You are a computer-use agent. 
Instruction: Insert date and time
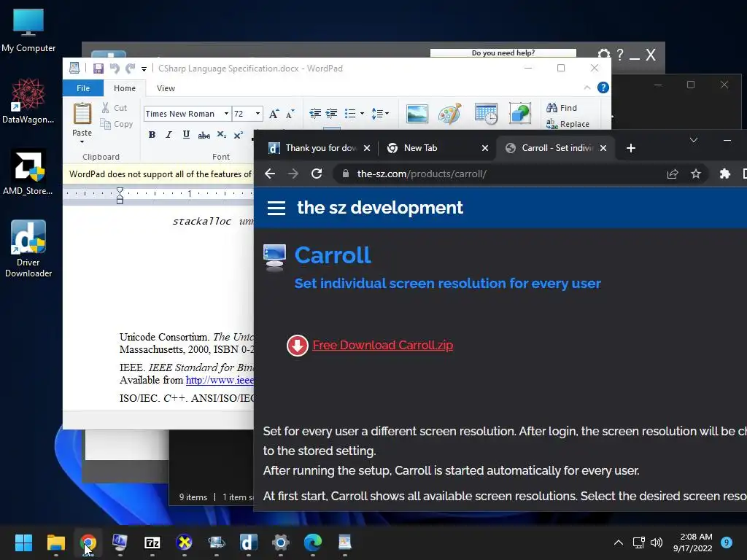coord(486,114)
